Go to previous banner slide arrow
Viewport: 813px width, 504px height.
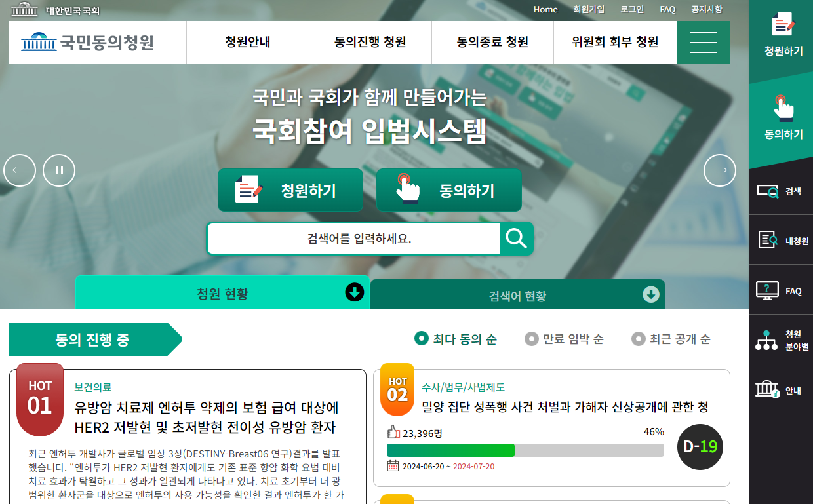coord(20,170)
